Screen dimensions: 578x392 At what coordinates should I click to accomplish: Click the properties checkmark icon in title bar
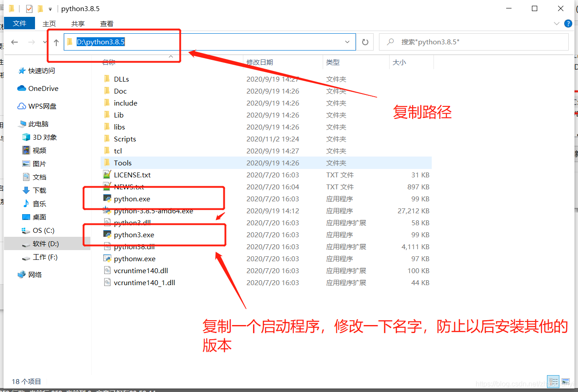[x=29, y=9]
